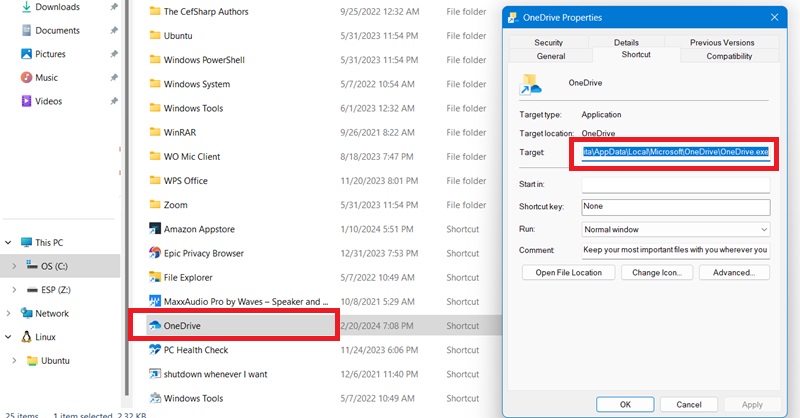
Task: Click the pin icon beside Videos
Action: coord(114,101)
